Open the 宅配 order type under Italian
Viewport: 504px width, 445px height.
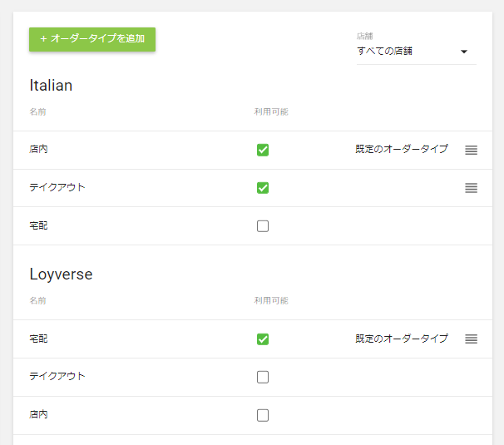[39, 226]
